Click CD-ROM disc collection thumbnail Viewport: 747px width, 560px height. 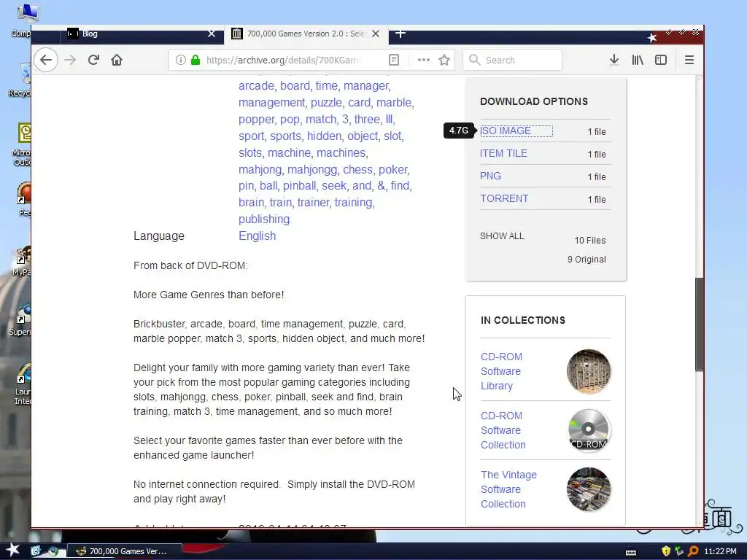pyautogui.click(x=589, y=430)
